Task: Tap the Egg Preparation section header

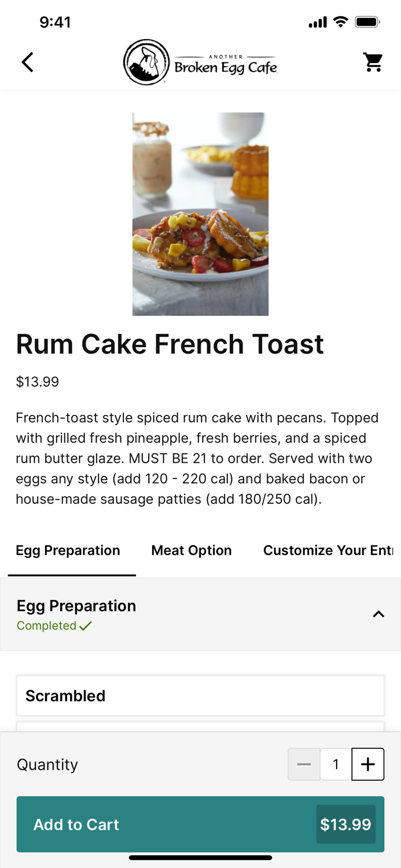Action: coord(76,606)
